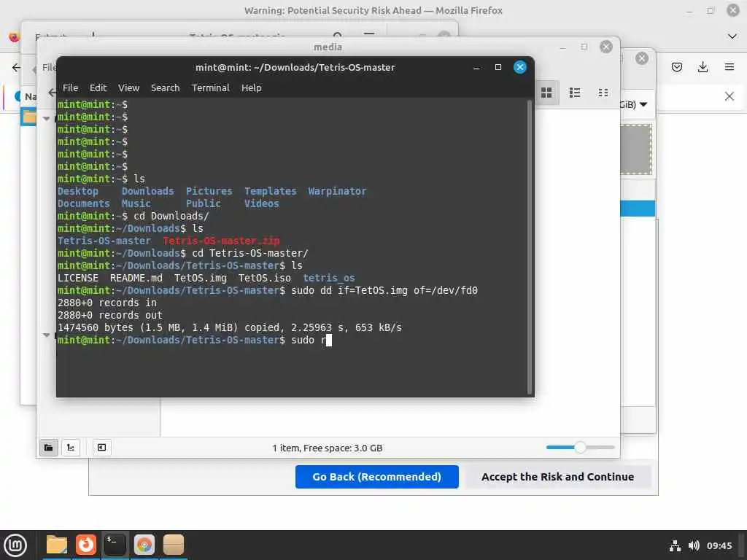
Task: Open the terminal File menu
Action: [70, 87]
